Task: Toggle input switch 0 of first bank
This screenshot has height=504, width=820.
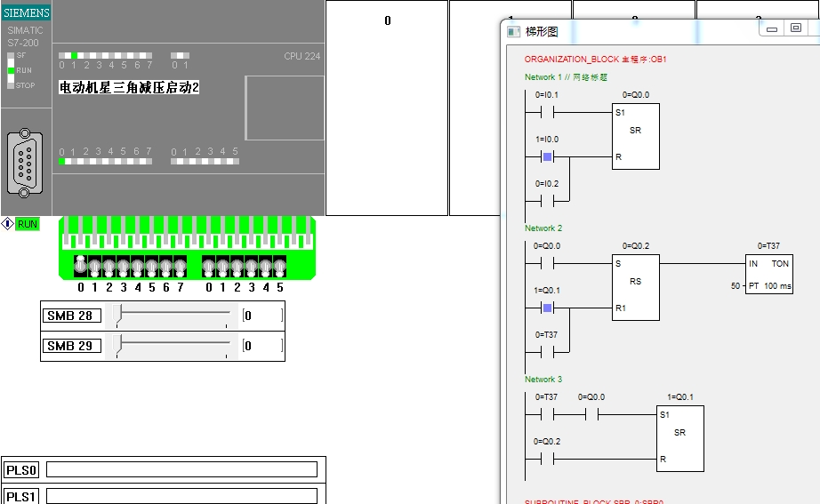Action: pyautogui.click(x=80, y=266)
